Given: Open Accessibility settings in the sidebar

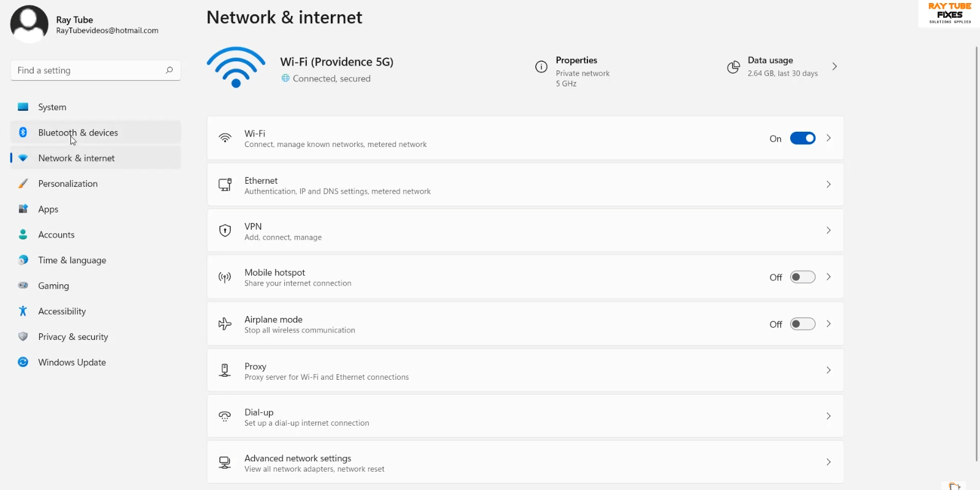Looking at the screenshot, I should pos(62,311).
